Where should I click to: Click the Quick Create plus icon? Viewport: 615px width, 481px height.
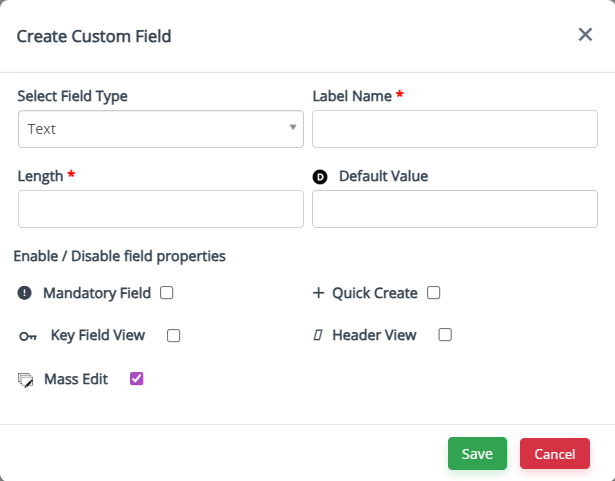318,293
